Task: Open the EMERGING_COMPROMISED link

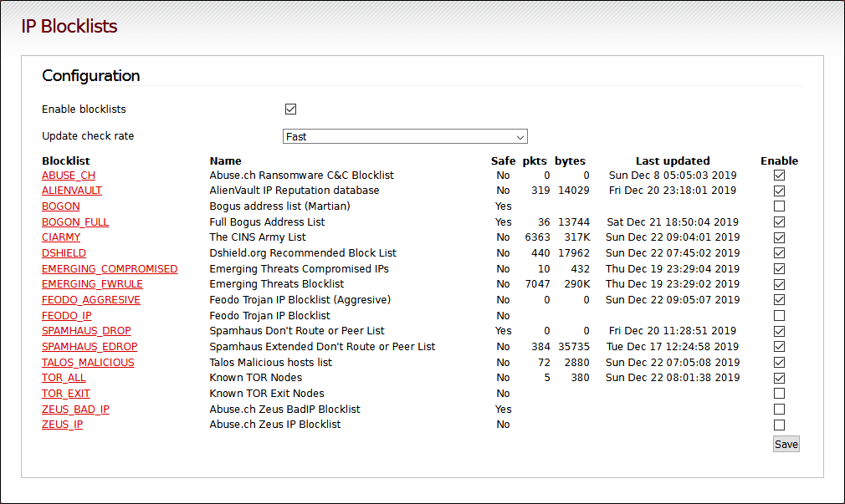Action: tap(110, 268)
